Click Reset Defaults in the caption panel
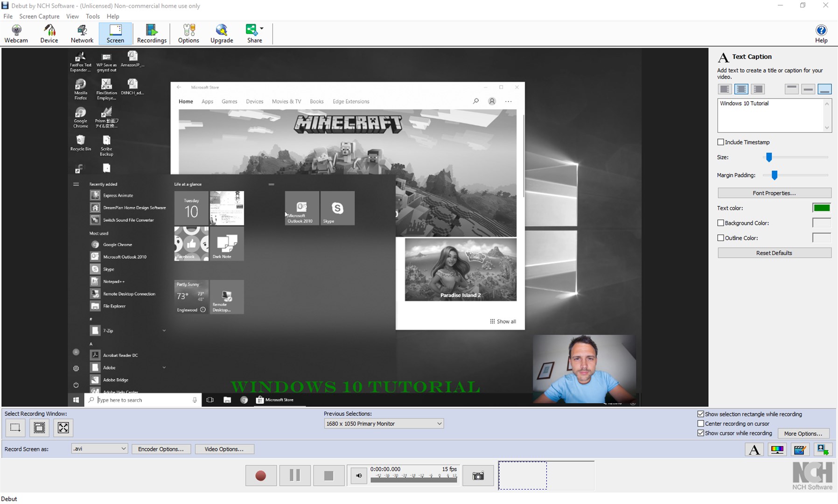Image resolution: width=838 pixels, height=504 pixels. 774,252
